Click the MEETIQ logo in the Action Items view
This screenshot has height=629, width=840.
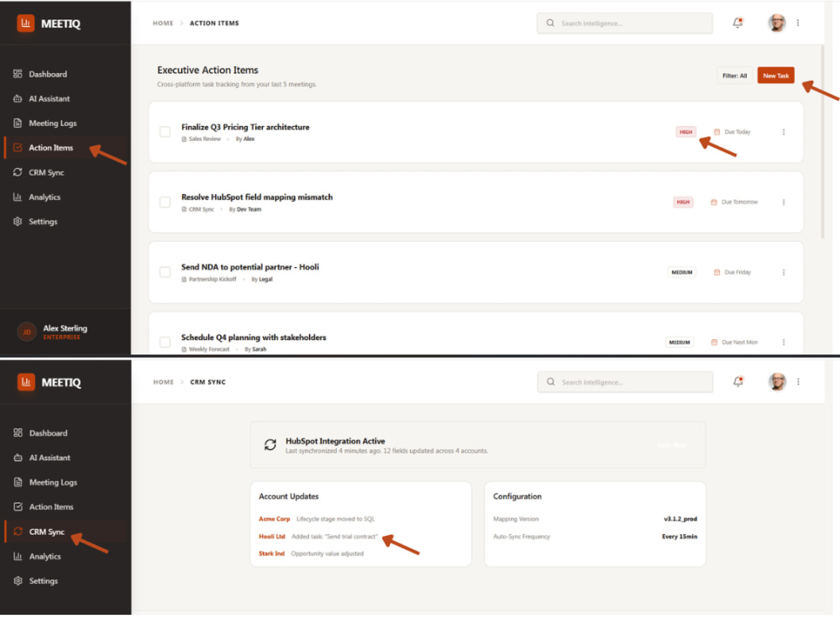point(49,24)
